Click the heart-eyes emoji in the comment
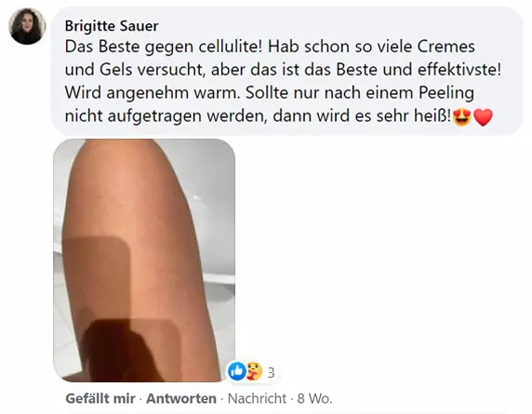532x414 pixels. [461, 117]
